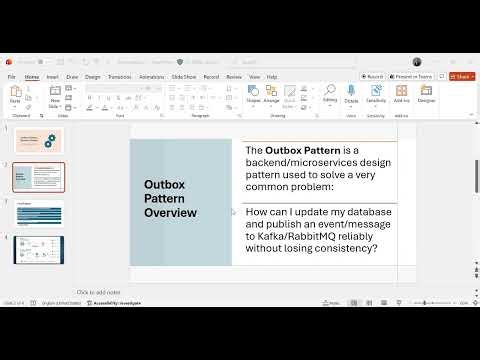Click the Editing magnifier icon

click(x=330, y=90)
